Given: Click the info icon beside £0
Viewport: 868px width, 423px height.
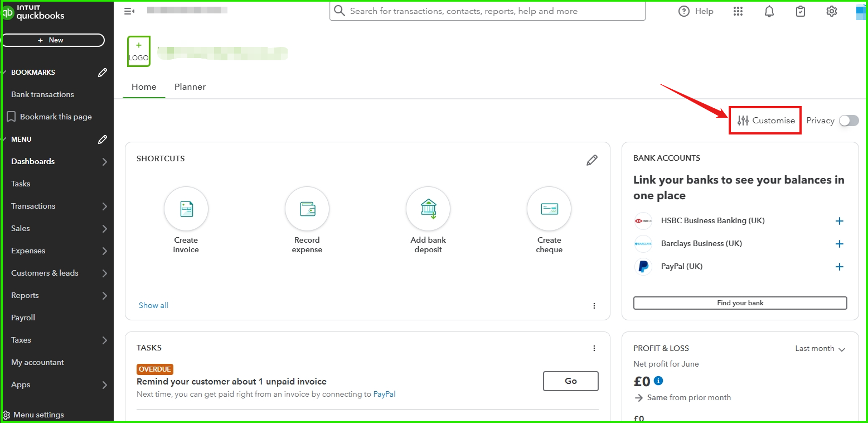Looking at the screenshot, I should click(x=658, y=381).
